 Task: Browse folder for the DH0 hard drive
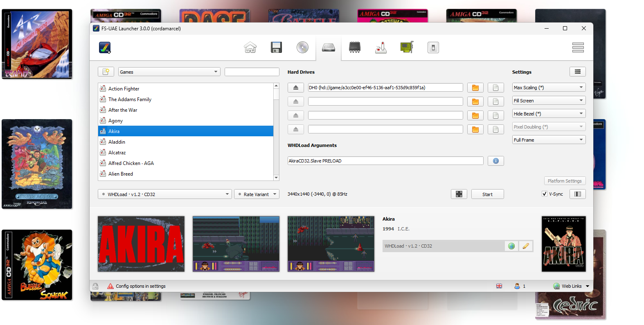[x=475, y=88]
